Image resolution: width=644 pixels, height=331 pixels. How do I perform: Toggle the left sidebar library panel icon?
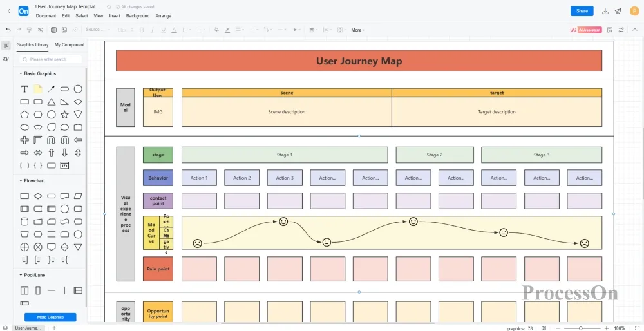click(6, 45)
